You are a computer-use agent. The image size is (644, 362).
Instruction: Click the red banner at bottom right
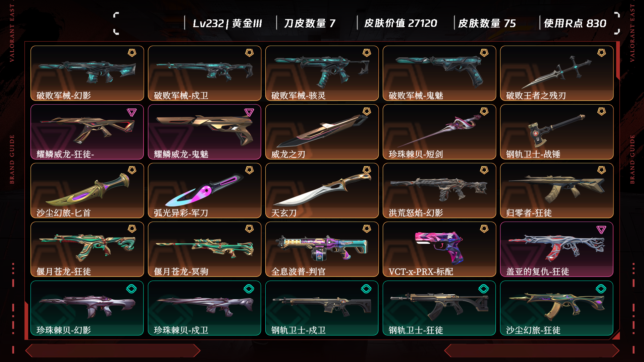click(532, 351)
